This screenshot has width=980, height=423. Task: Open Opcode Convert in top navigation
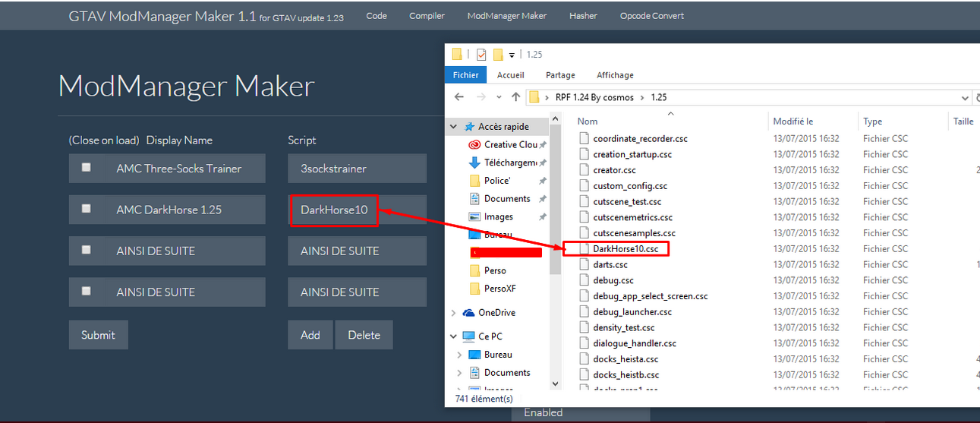652,15
